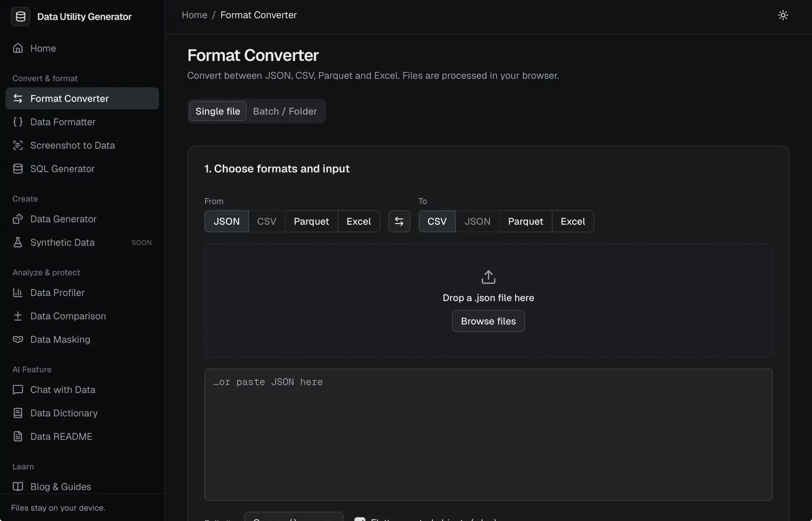Open Home via its house icon

pos(18,48)
